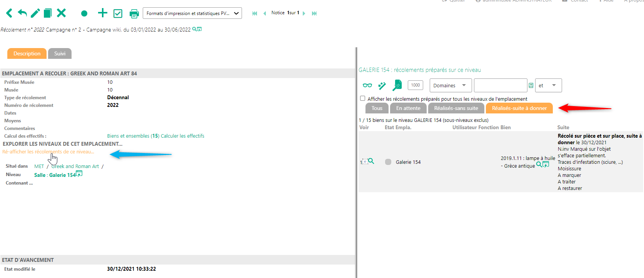Click 'Calculer les effectifs' link

[x=182, y=136]
